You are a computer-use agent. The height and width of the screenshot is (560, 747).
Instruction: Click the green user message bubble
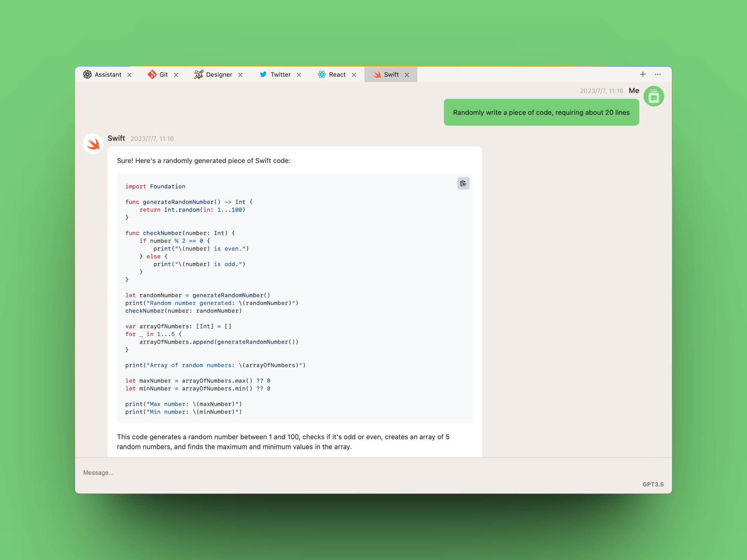pos(541,112)
